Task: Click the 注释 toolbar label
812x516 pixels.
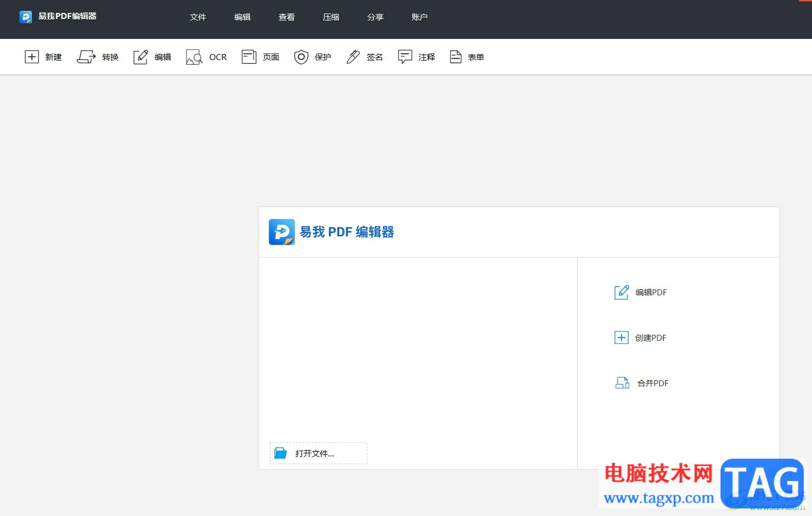Action: coord(427,57)
